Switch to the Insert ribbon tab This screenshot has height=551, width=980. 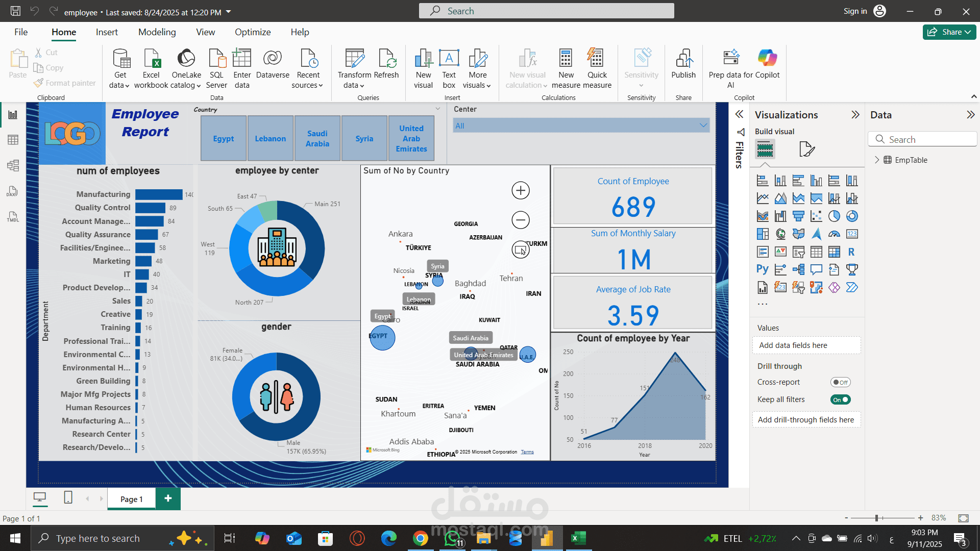tap(107, 32)
